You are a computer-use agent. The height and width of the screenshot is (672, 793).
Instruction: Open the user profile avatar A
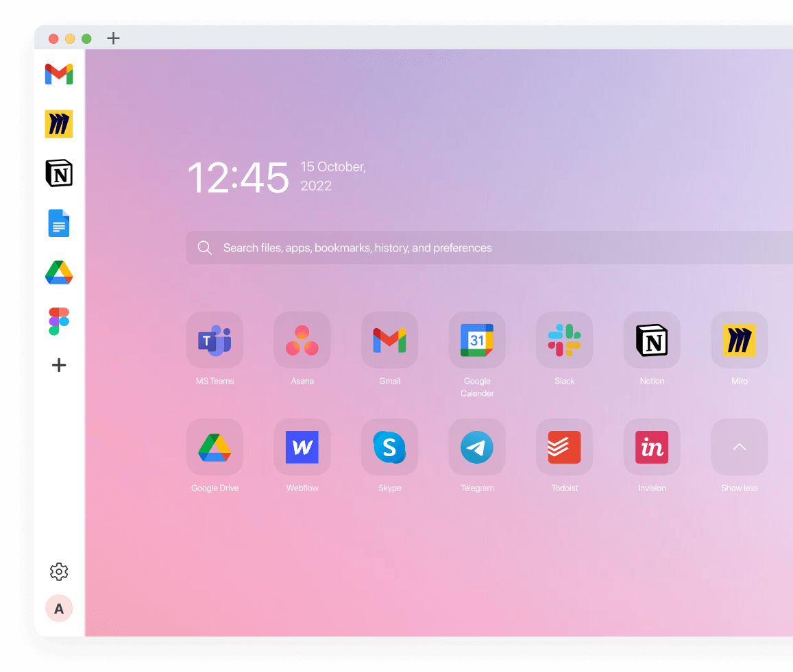59,608
